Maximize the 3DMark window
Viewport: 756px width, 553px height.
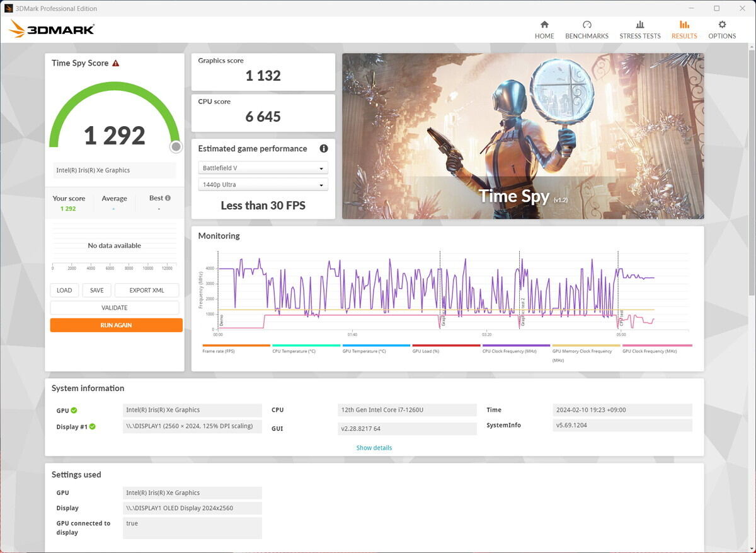pos(716,8)
